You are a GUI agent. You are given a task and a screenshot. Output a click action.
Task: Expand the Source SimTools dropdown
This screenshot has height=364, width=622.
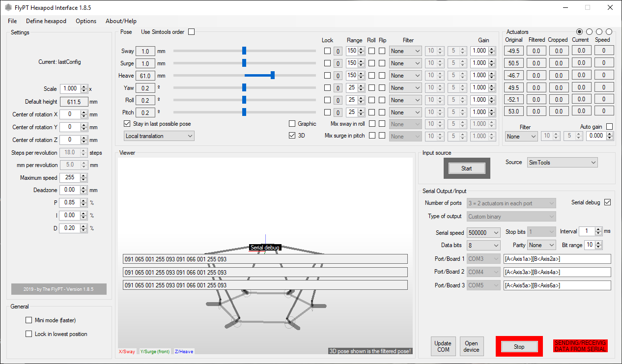tap(562, 163)
